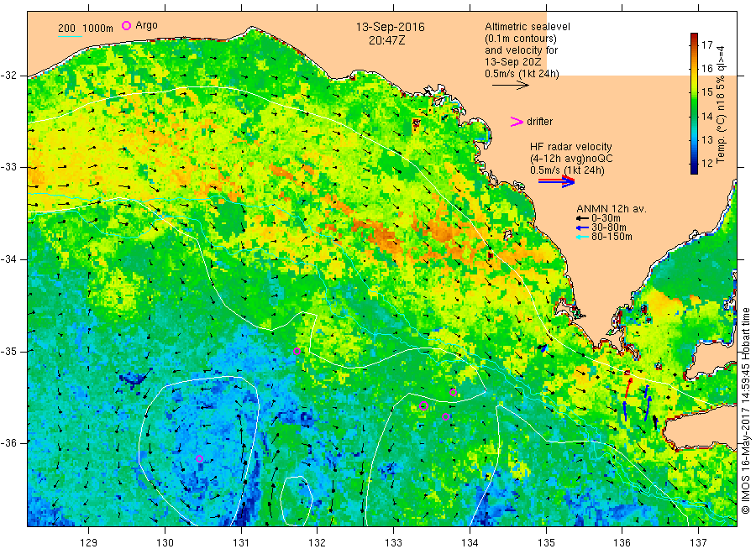This screenshot has height=554, width=756.
Task: Click the longitude label '137'
Action: pos(698,543)
